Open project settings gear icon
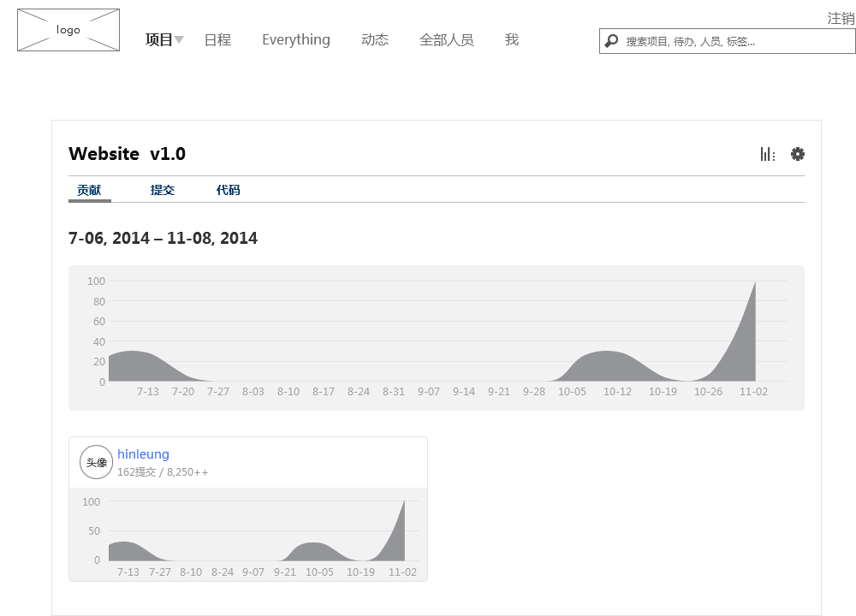856x616 pixels. pyautogui.click(x=798, y=154)
